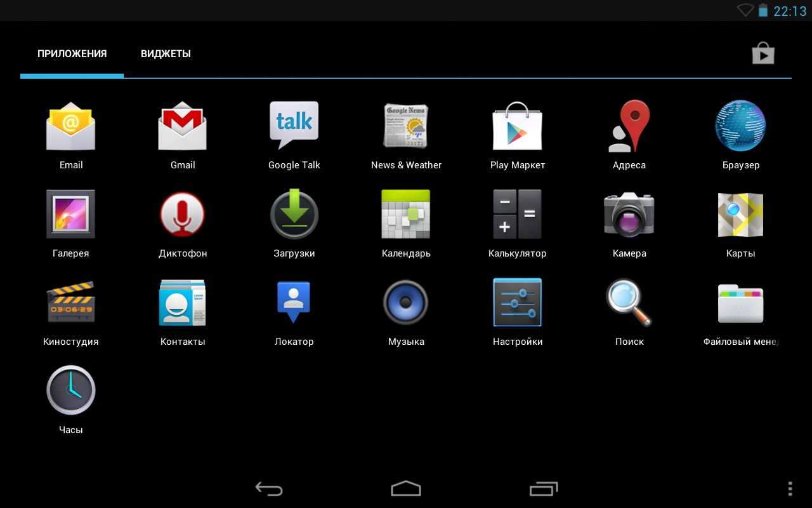Start the Диктофон voice recorder

point(183,214)
